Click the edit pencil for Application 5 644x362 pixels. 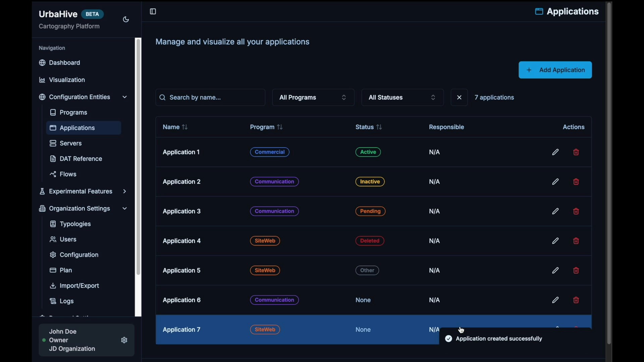(x=555, y=270)
